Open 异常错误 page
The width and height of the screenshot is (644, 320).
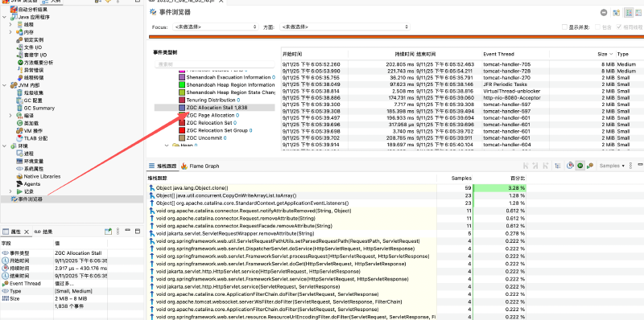point(34,70)
